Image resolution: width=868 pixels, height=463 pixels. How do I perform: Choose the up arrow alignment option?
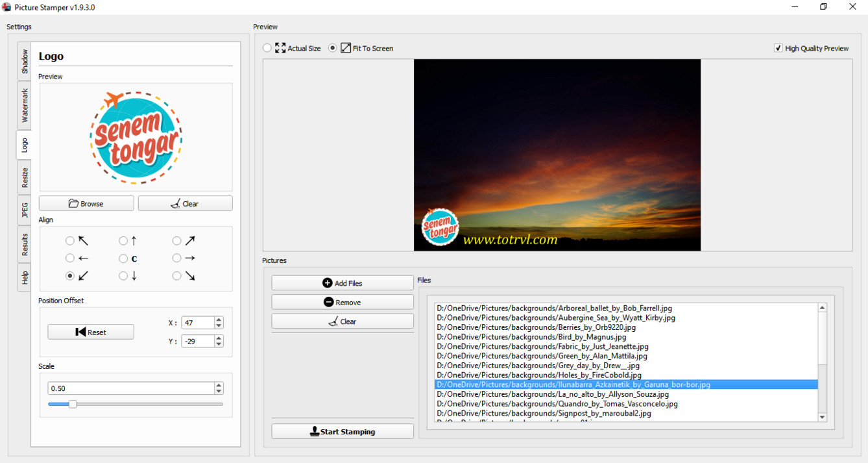click(123, 241)
